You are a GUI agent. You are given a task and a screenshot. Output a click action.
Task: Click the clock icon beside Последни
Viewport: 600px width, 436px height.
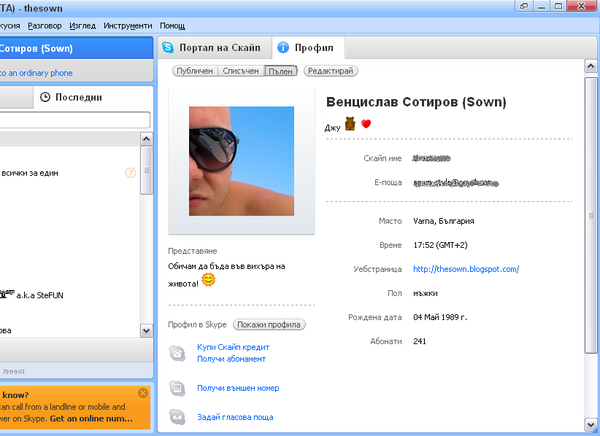tap(45, 97)
